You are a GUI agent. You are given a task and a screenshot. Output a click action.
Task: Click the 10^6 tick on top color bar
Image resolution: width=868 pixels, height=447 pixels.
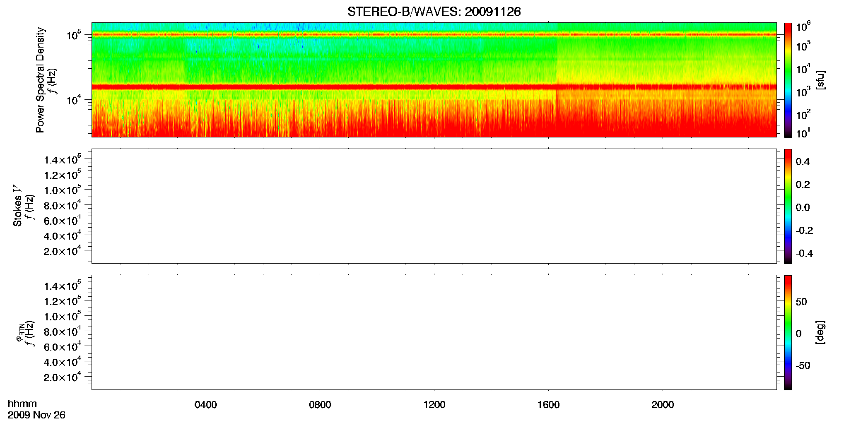click(x=803, y=27)
